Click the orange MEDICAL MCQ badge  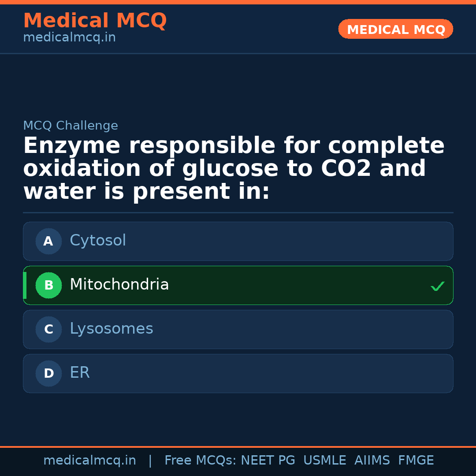pyautogui.click(x=395, y=30)
